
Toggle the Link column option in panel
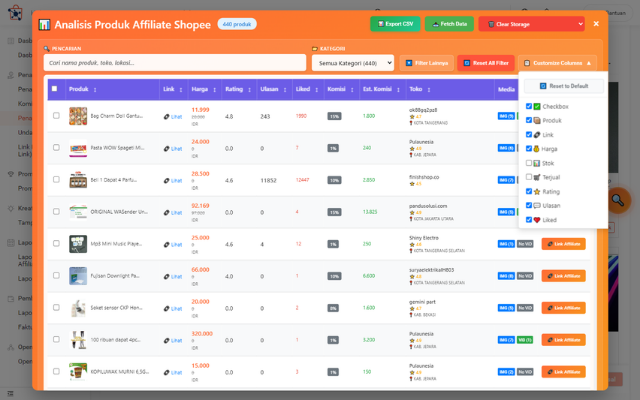pos(529,135)
